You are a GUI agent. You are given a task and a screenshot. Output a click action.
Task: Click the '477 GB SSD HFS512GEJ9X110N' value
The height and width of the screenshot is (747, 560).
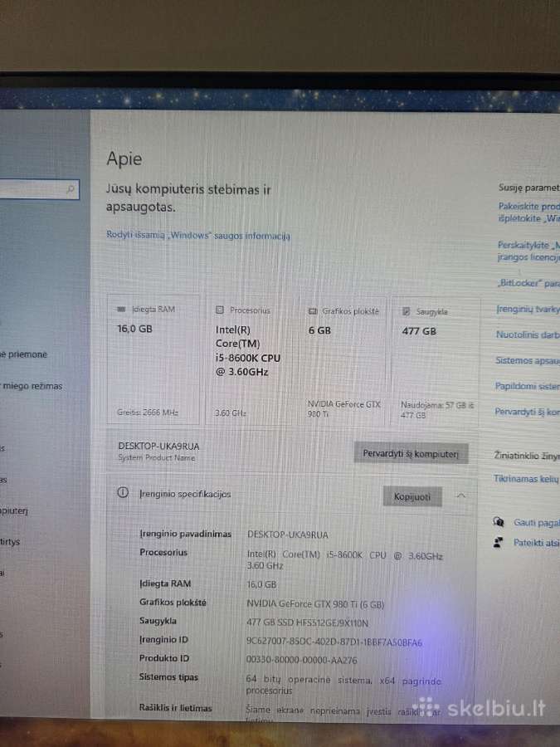point(308,622)
